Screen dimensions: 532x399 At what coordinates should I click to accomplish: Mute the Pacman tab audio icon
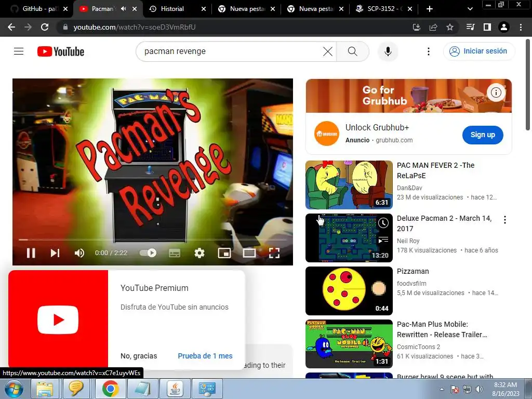coord(124,9)
